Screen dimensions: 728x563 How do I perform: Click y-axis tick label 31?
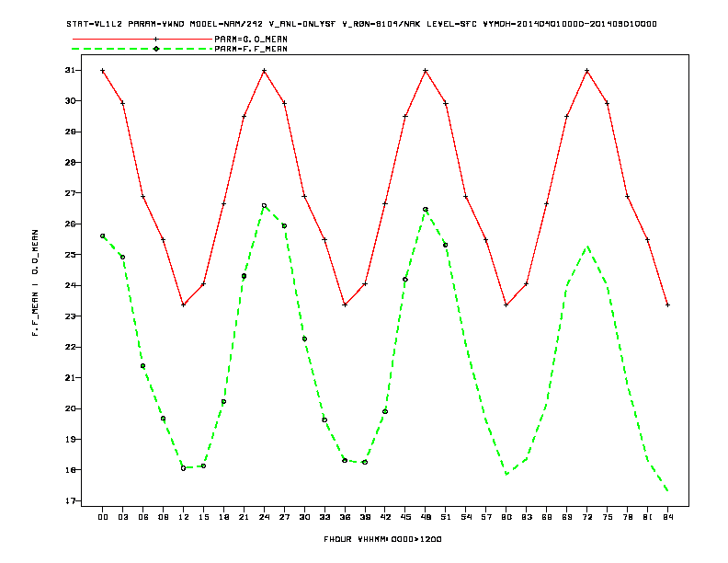(x=70, y=70)
